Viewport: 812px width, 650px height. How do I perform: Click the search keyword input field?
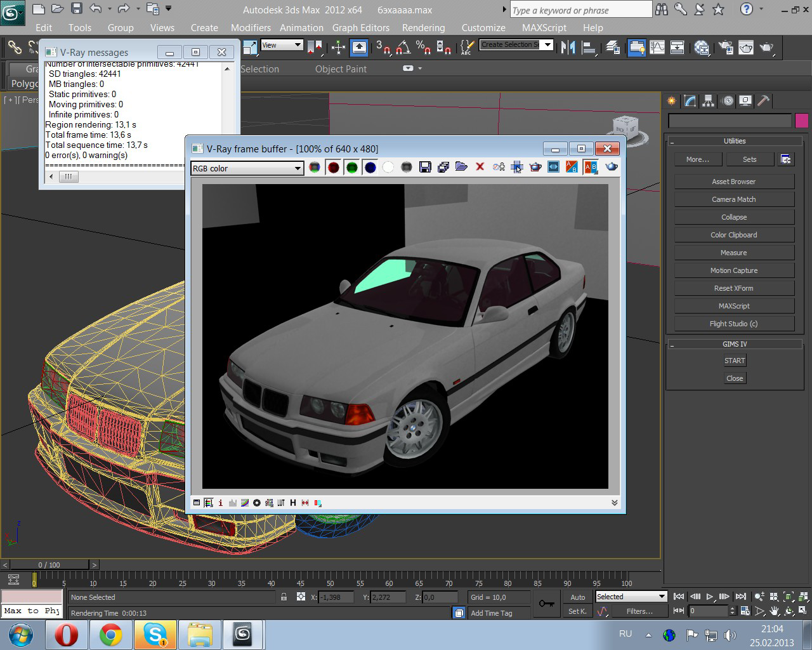coord(580,10)
